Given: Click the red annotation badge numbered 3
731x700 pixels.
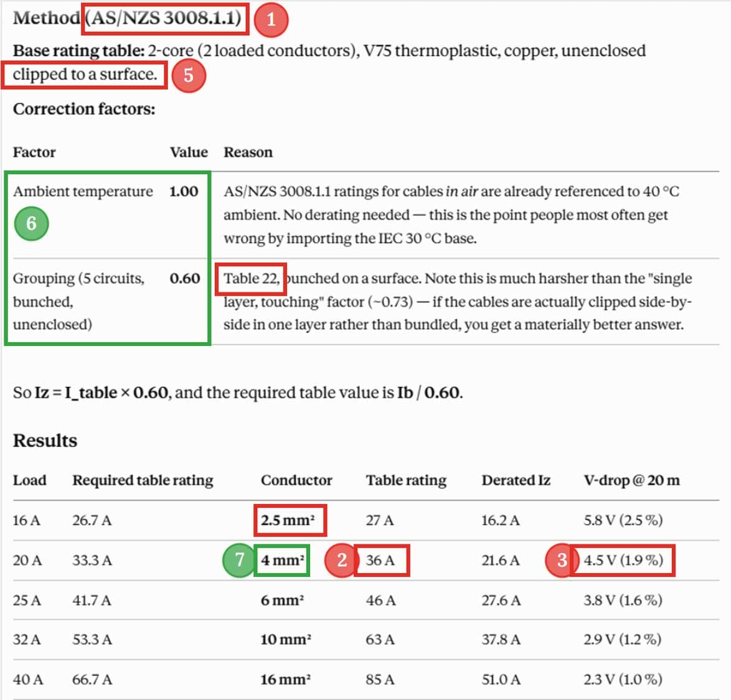Looking at the screenshot, I should point(562,560).
